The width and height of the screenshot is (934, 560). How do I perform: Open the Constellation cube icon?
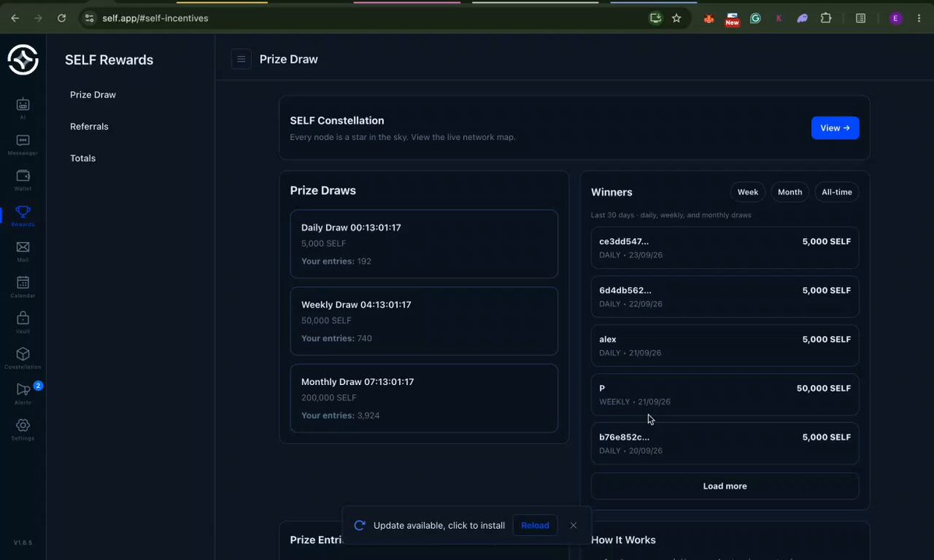(23, 358)
